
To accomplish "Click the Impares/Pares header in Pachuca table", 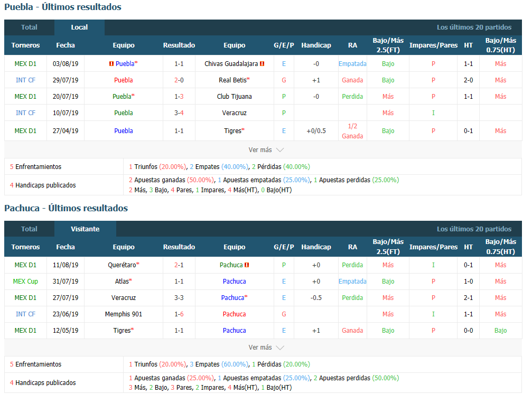I will click(433, 247).
